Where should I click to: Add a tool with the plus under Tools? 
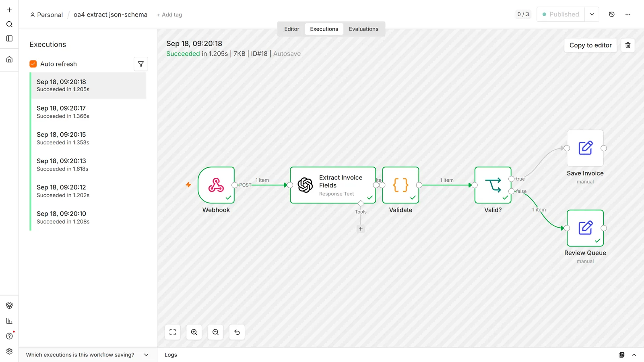361,229
